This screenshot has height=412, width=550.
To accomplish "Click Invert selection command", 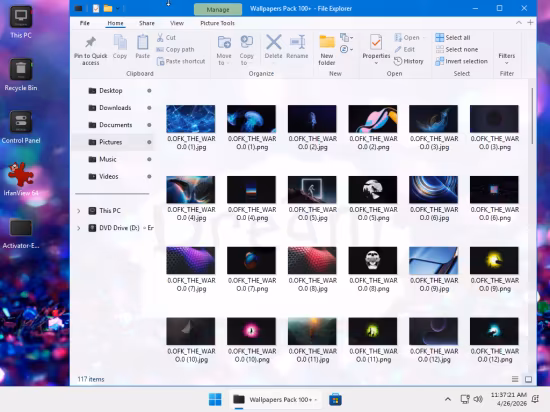I will (461, 61).
